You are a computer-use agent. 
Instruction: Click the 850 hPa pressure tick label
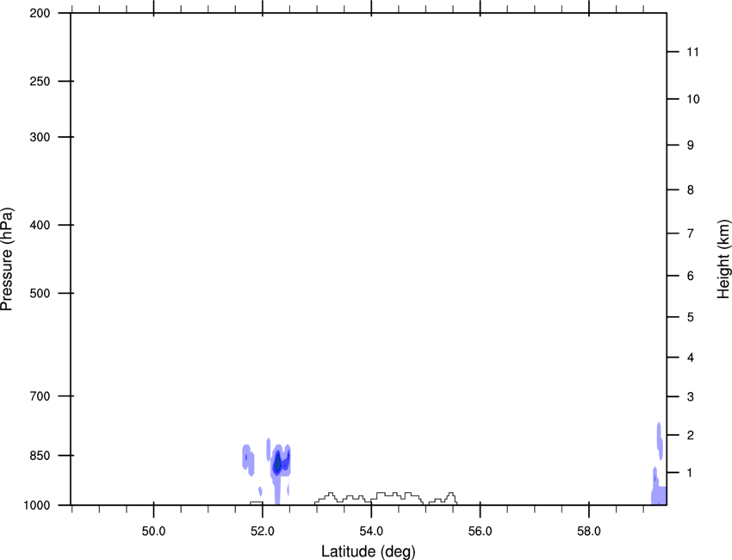click(x=40, y=456)
